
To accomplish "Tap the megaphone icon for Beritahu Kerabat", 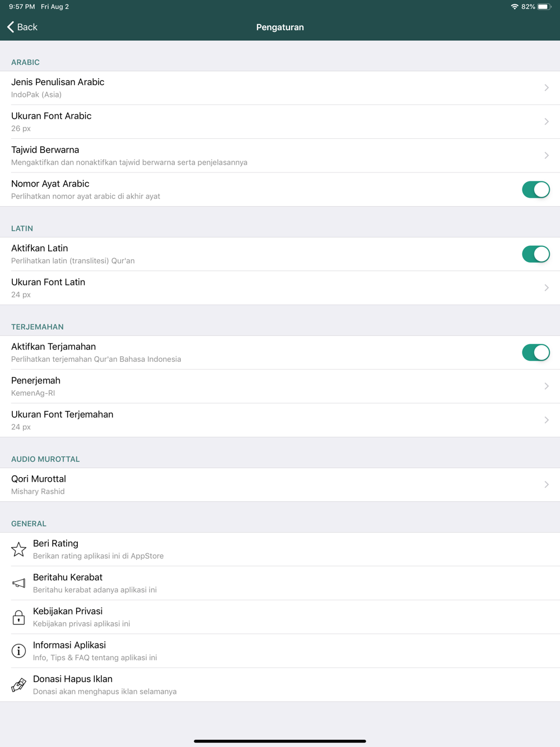I will pyautogui.click(x=18, y=583).
